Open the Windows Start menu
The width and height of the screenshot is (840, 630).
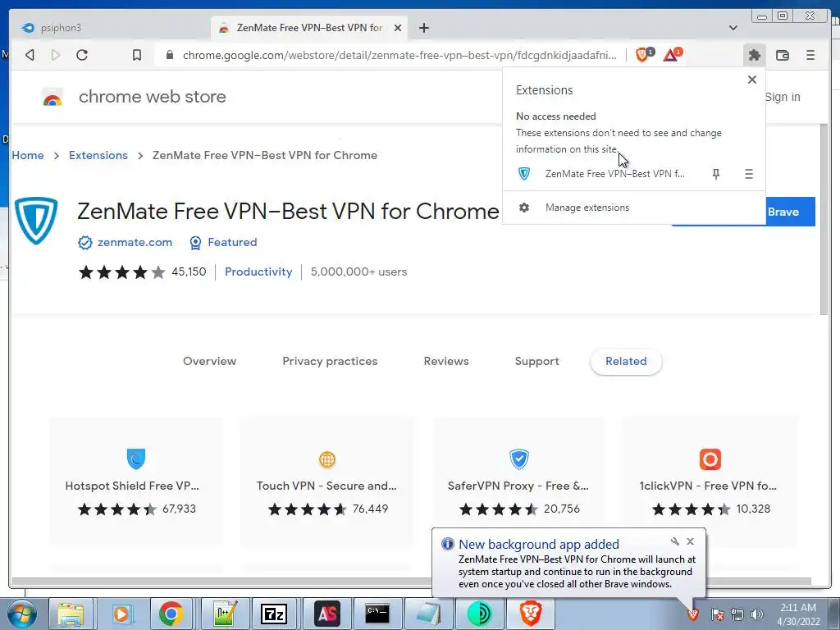tap(21, 614)
